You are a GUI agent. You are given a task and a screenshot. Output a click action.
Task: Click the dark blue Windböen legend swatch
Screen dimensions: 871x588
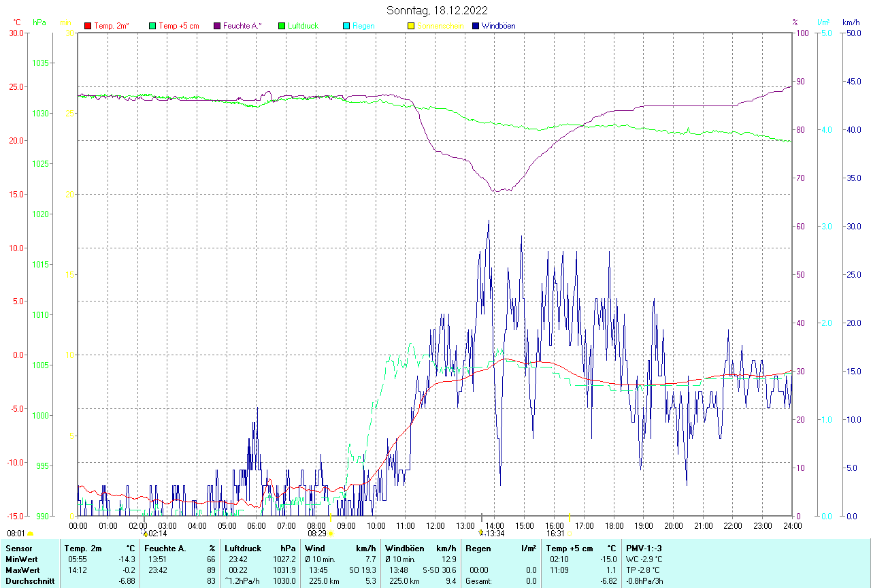tap(476, 26)
